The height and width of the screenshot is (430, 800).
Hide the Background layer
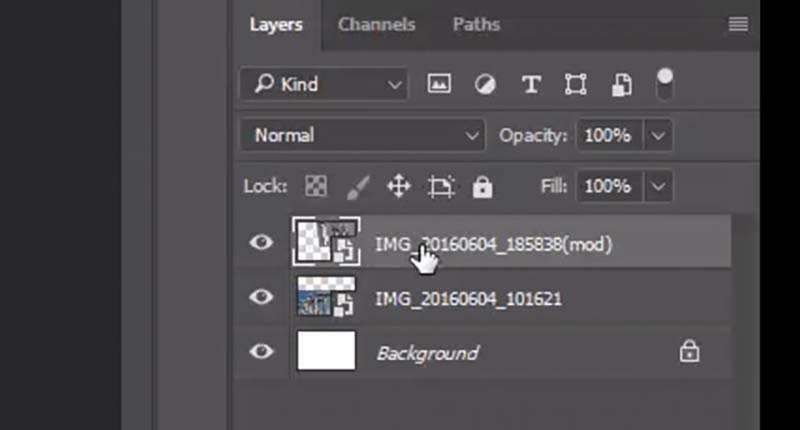261,351
